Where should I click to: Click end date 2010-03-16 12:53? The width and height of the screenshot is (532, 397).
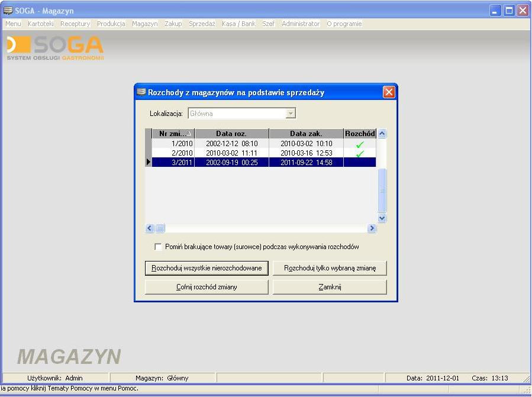pos(307,153)
